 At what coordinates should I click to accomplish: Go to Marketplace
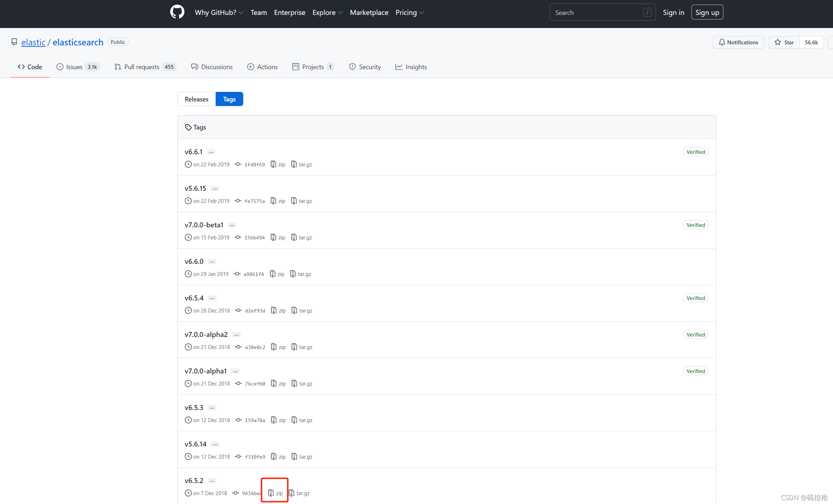[369, 12]
